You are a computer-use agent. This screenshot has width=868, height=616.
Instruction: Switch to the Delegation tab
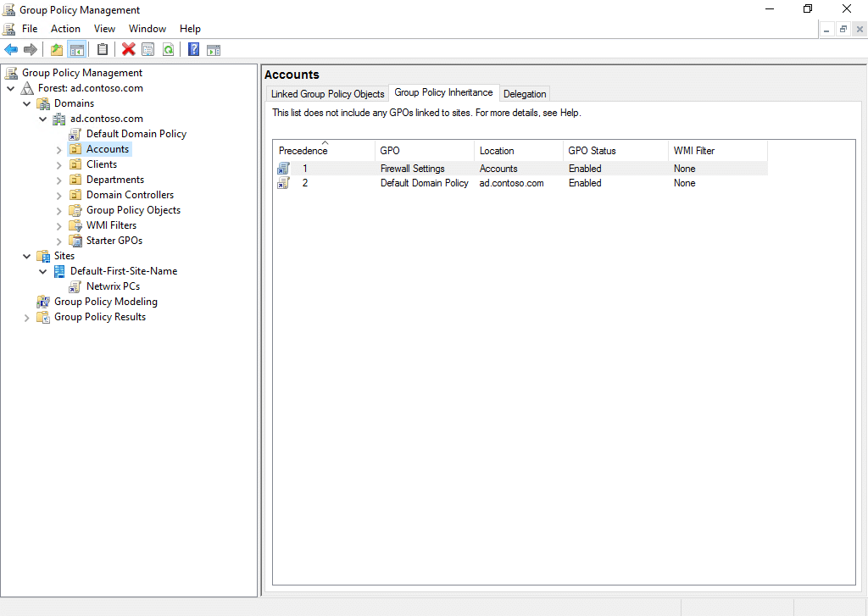click(x=524, y=93)
